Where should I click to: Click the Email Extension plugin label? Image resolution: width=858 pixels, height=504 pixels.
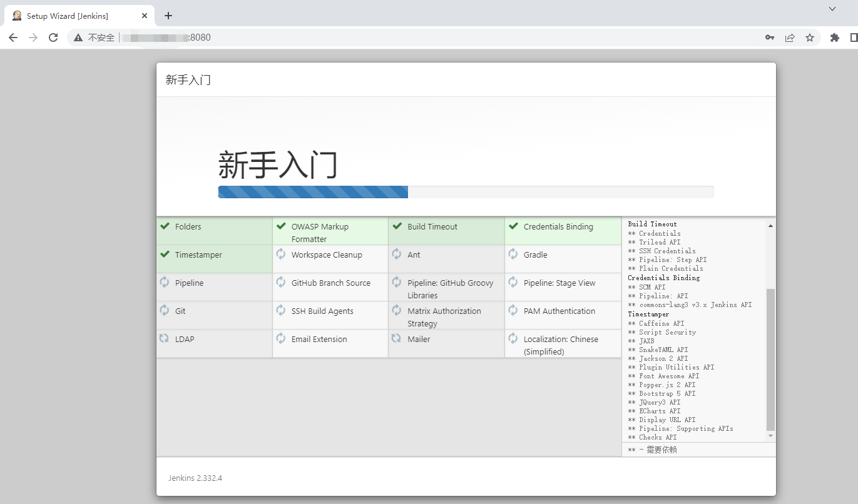coord(319,339)
